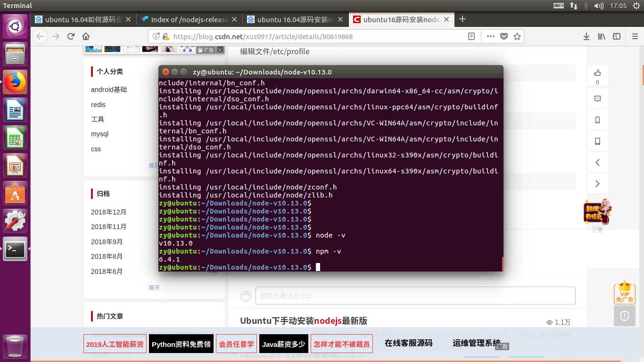644x362 pixels.
Task: Open the 2018年9月 archive link
Action: (x=107, y=242)
